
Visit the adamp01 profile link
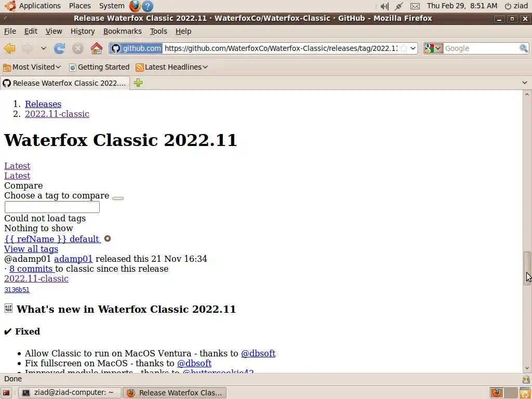(x=73, y=259)
